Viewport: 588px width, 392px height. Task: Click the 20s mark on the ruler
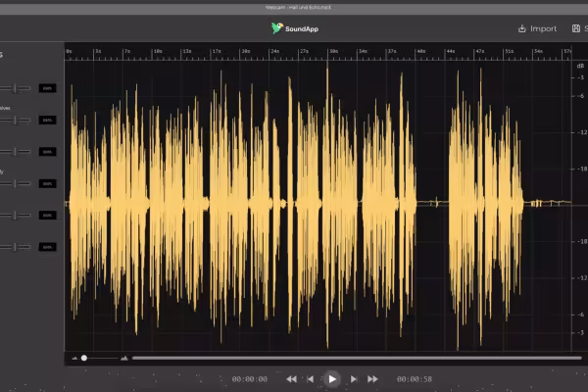coord(246,51)
